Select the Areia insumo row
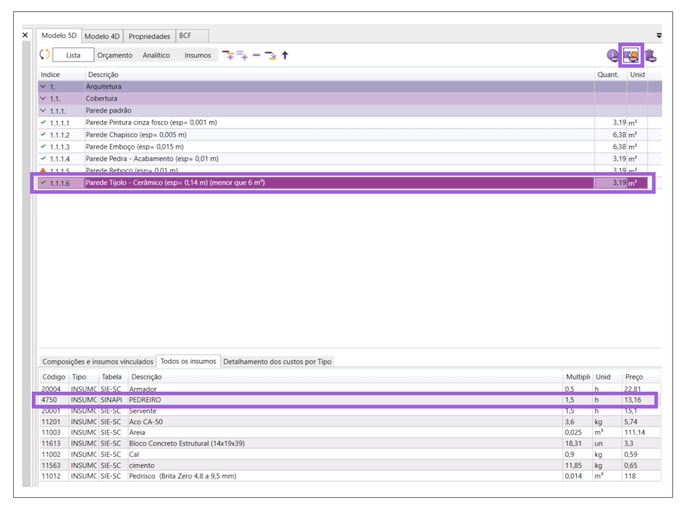The image size is (688, 514). tap(350, 432)
